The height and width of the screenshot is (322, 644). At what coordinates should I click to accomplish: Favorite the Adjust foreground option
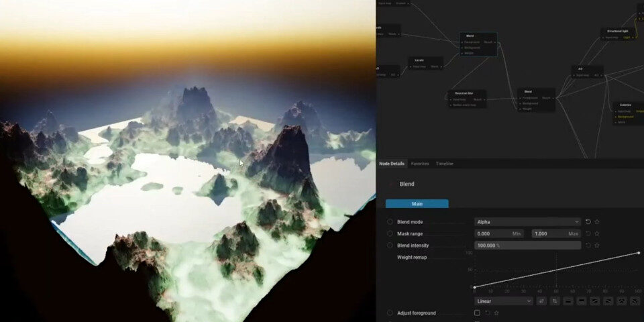pos(496,313)
